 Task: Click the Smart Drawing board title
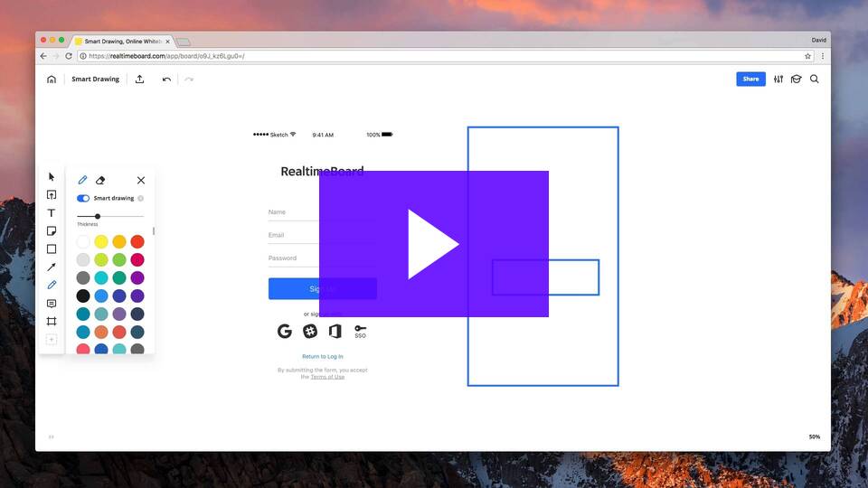point(95,80)
